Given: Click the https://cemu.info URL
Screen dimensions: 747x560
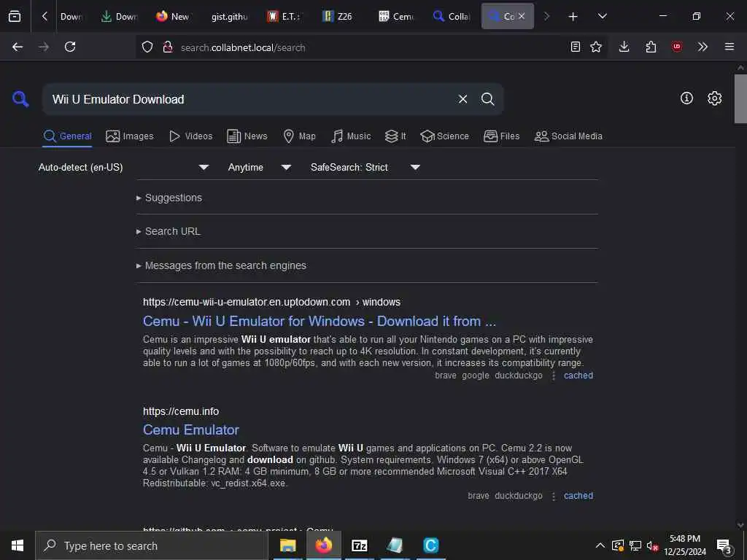Looking at the screenshot, I should [181, 411].
